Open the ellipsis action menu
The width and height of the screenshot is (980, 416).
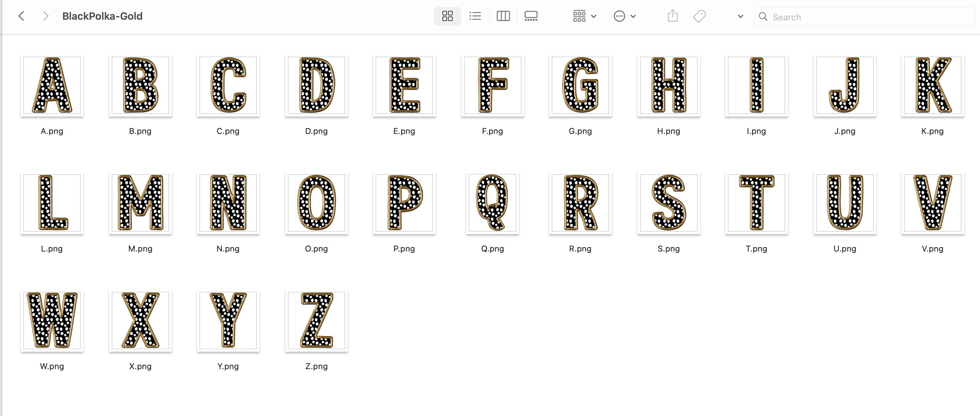click(624, 16)
